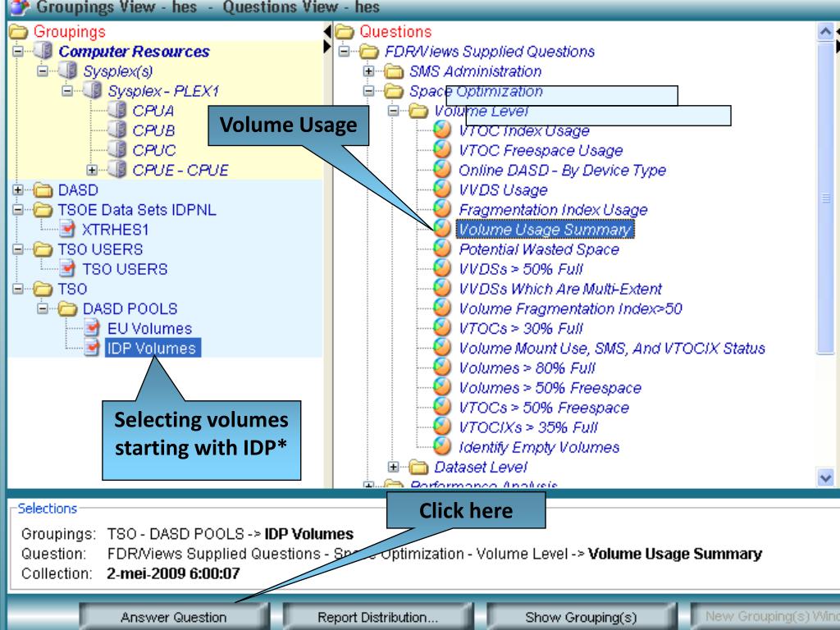
Task: Expand the CPUE - CPUE node
Action: click(92, 171)
